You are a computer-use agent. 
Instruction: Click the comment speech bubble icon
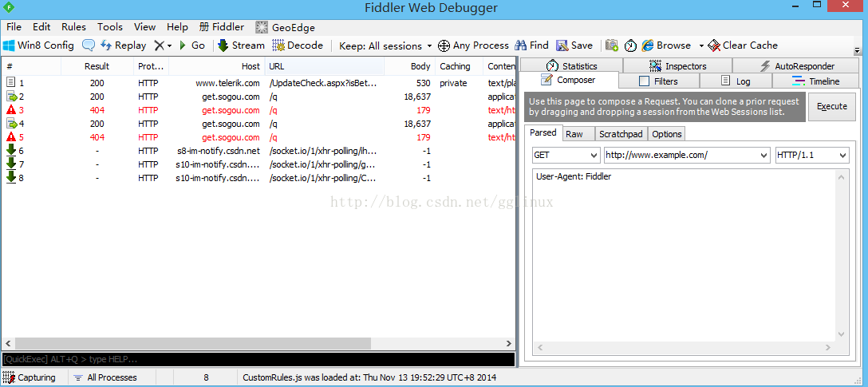point(88,45)
